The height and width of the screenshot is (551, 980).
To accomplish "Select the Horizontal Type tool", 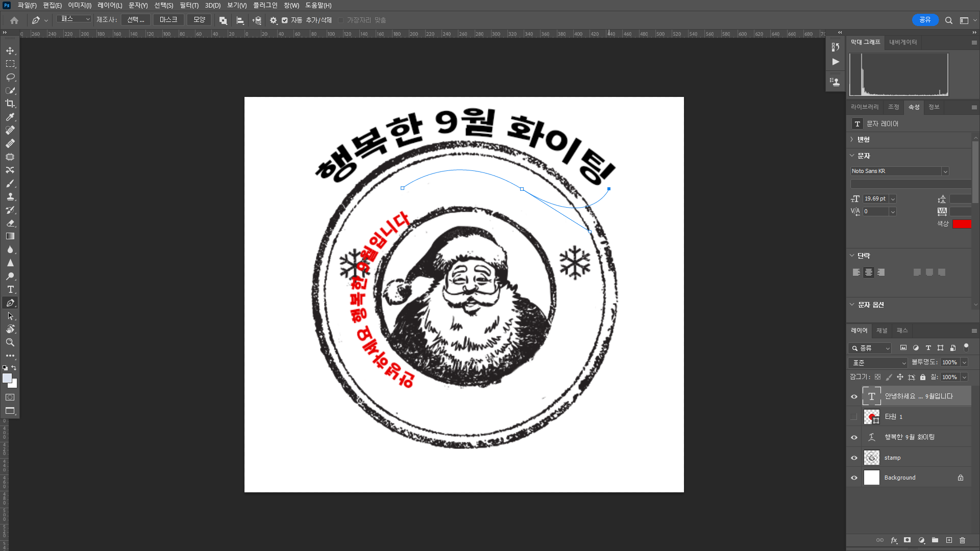I will 10,289.
